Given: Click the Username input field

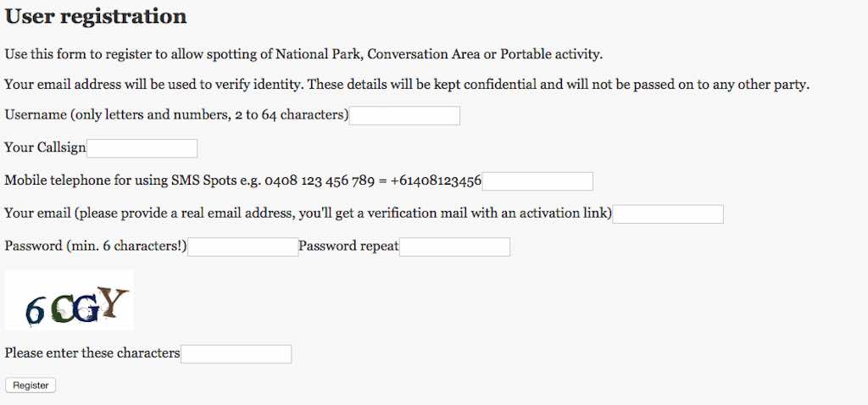Looking at the screenshot, I should click(x=404, y=115).
